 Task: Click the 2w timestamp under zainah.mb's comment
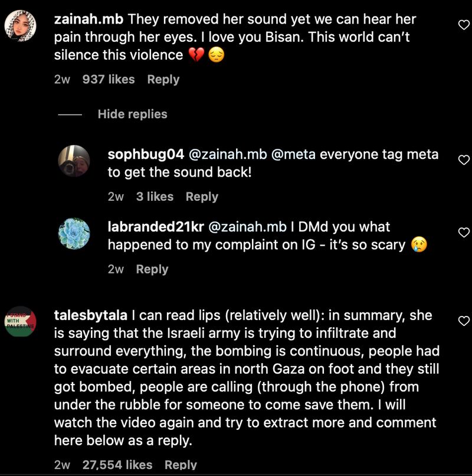point(61,79)
